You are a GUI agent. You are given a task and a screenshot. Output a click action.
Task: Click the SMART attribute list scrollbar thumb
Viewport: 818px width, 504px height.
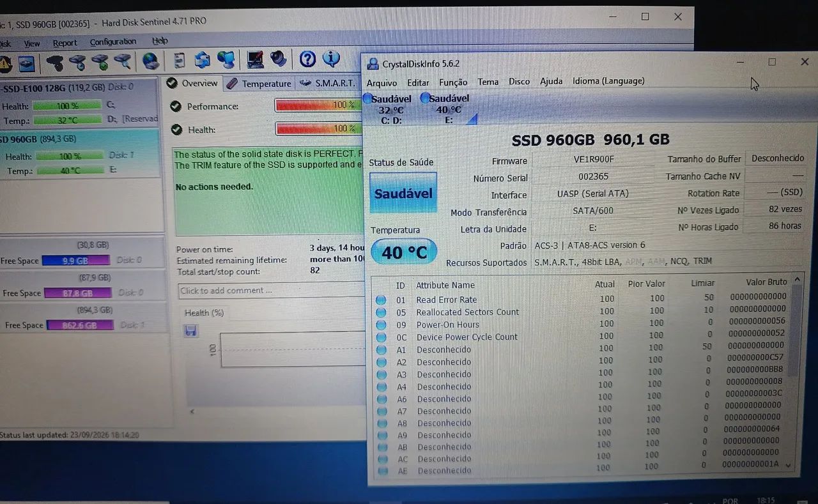click(x=794, y=331)
